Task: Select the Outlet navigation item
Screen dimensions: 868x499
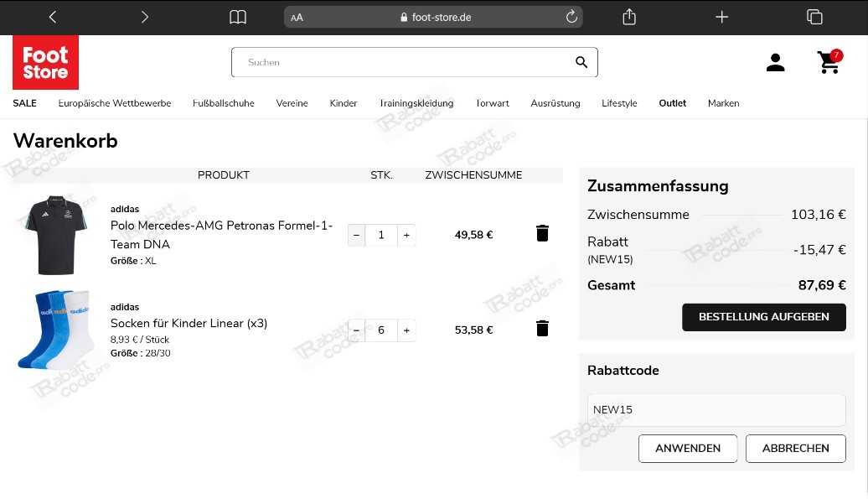Action: [672, 103]
